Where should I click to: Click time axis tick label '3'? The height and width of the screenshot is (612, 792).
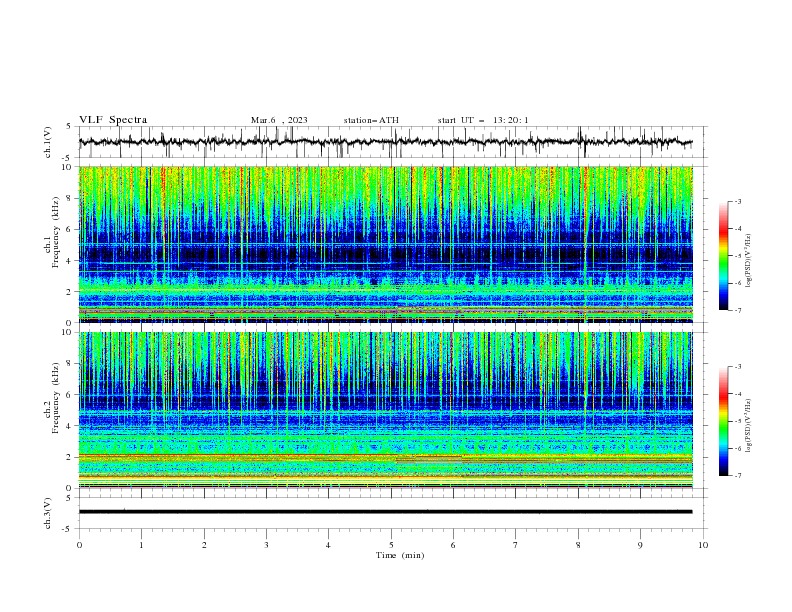pos(266,545)
